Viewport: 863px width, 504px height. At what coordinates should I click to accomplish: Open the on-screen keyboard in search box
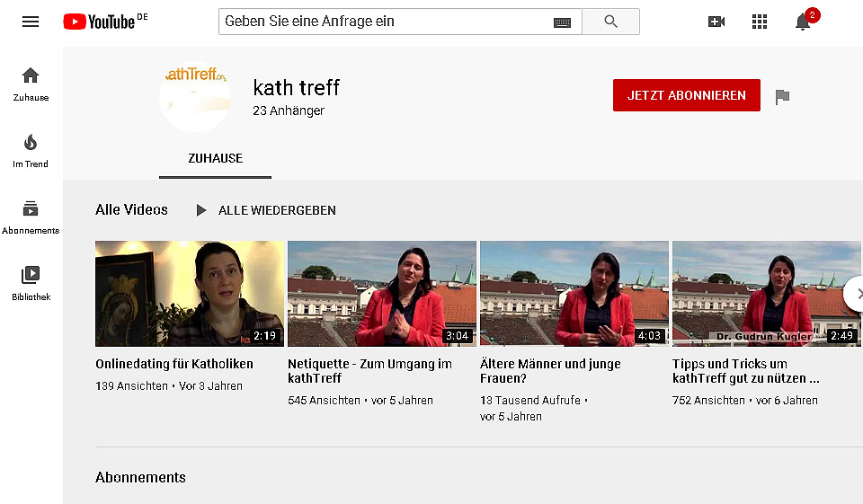[x=562, y=22]
